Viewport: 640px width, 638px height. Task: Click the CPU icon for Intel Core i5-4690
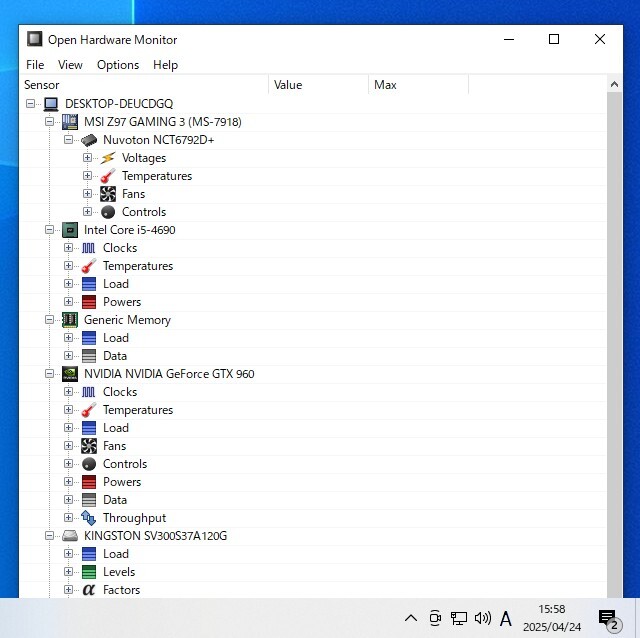point(70,230)
